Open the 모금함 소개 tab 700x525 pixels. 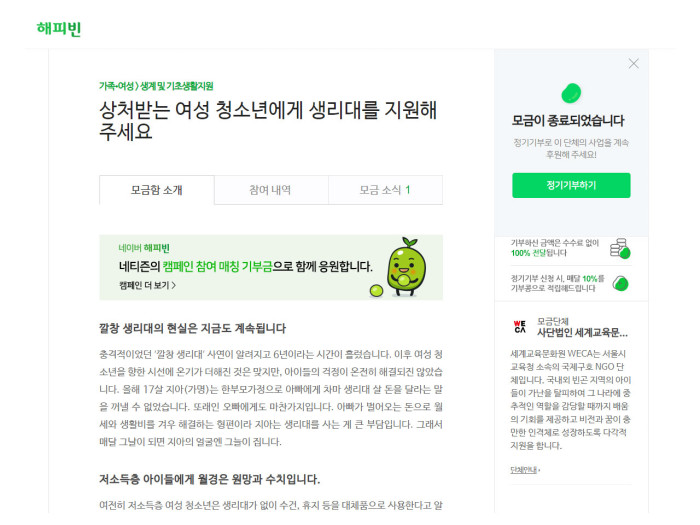coord(157,190)
